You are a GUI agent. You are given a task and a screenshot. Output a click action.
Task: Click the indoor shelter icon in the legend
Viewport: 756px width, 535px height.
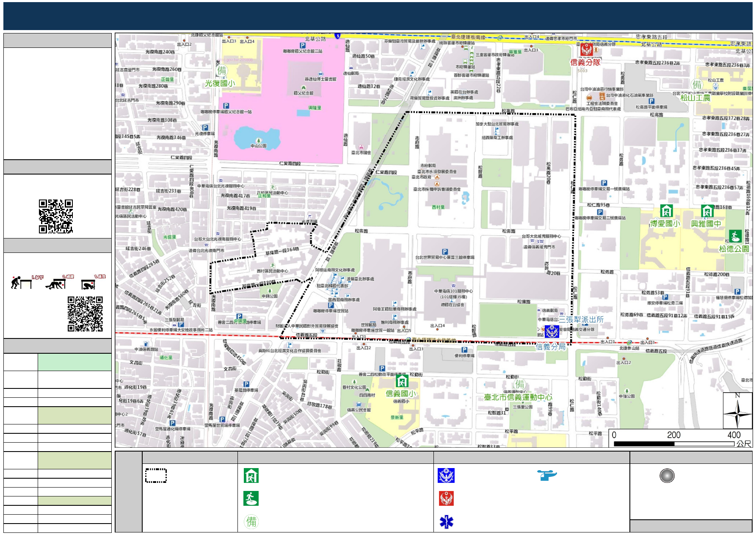pos(251,475)
